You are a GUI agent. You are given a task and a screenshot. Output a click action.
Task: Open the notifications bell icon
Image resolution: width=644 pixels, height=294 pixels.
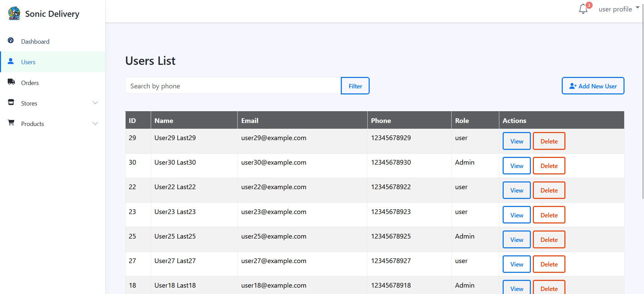tap(583, 9)
